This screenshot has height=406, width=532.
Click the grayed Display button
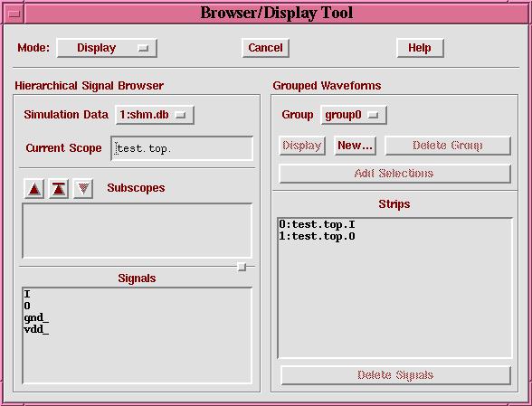pyautogui.click(x=302, y=146)
